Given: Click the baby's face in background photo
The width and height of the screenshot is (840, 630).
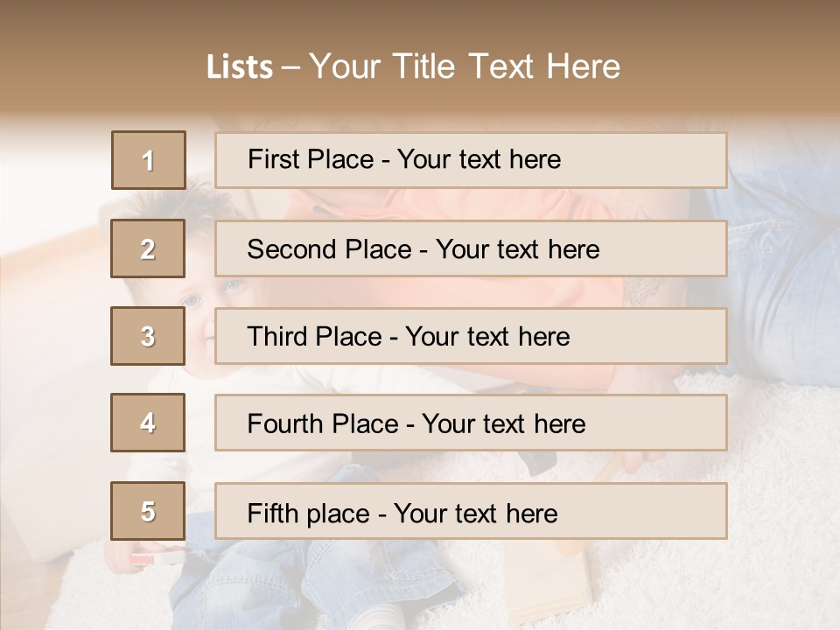Looking at the screenshot, I should [203, 315].
